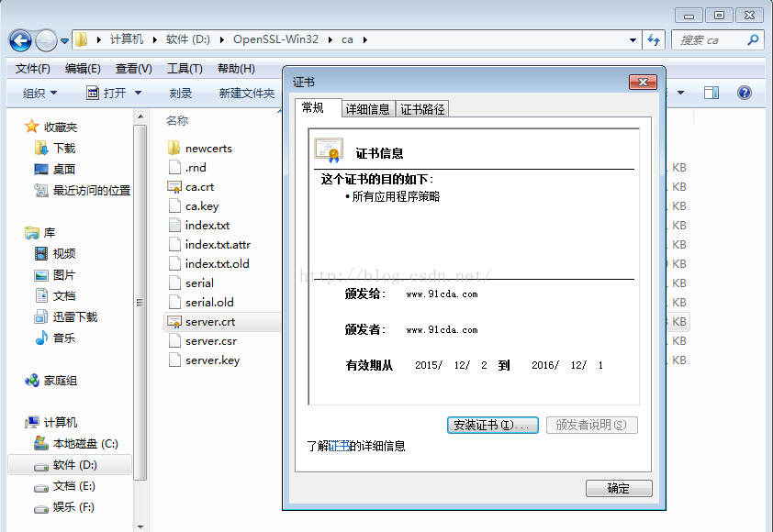Viewport: 773px width, 532px height.
Task: Click the refresh button beside address bar
Action: [x=654, y=40]
